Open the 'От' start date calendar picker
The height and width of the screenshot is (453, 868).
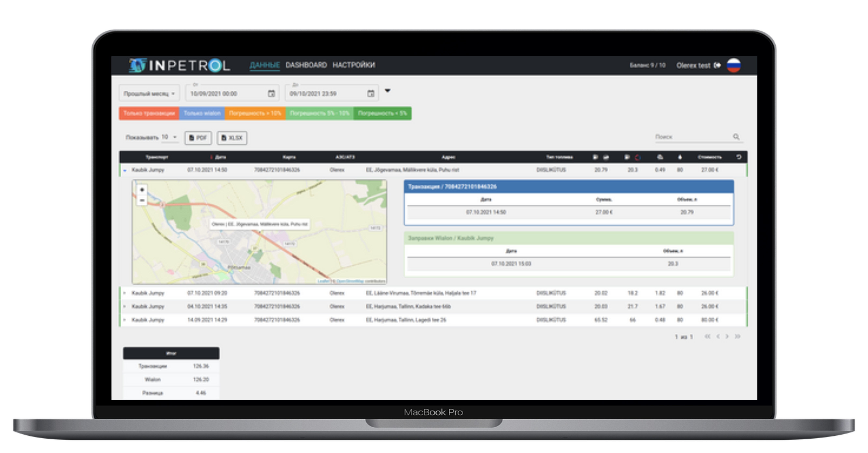[271, 93]
